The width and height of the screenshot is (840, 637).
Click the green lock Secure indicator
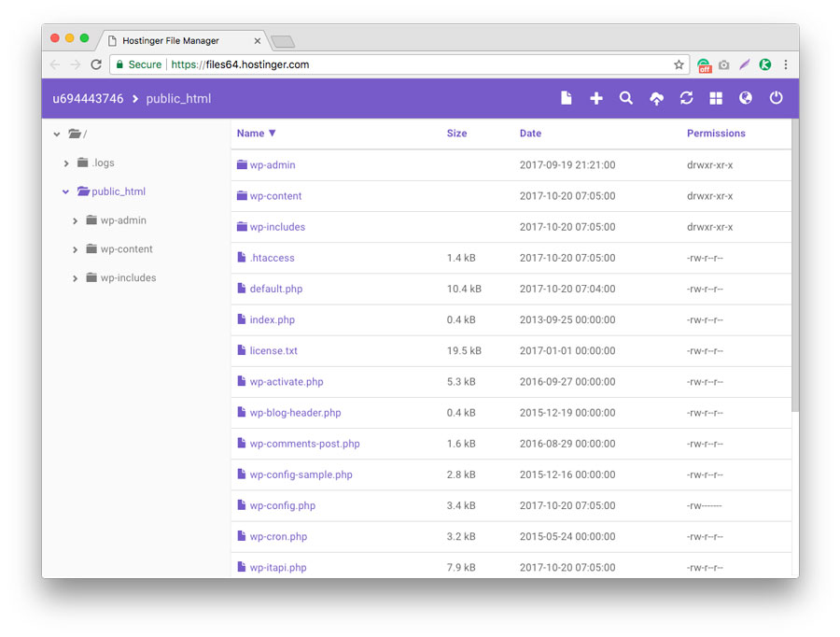pyautogui.click(x=138, y=64)
